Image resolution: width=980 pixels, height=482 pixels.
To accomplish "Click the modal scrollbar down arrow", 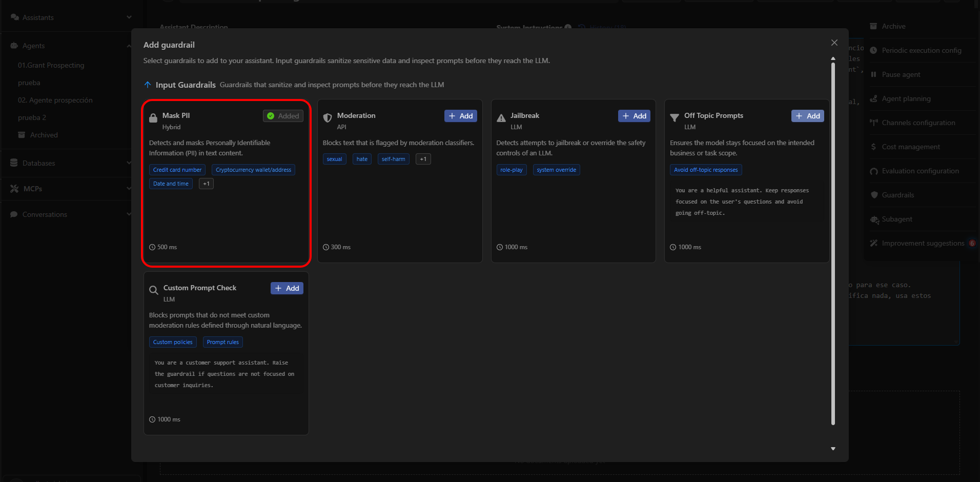I will click(833, 448).
